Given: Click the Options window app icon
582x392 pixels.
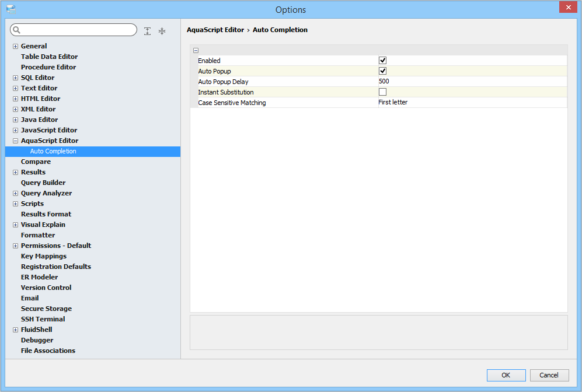Looking at the screenshot, I should 11,9.
